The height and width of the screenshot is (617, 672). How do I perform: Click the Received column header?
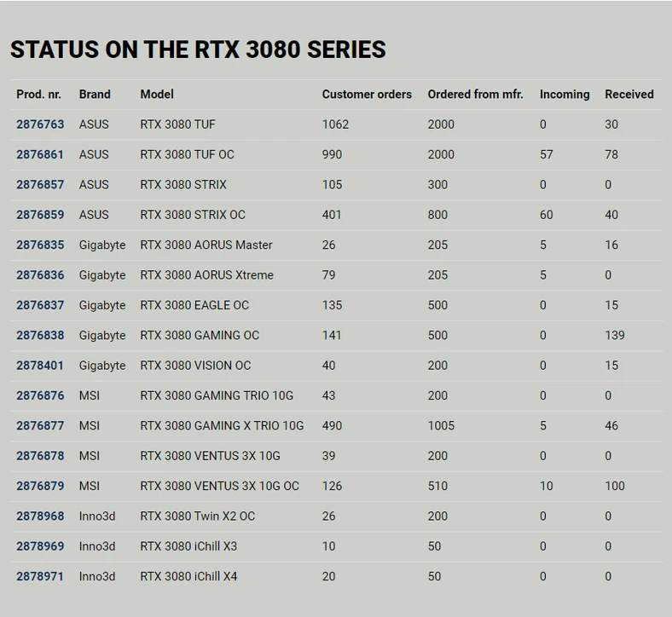[x=629, y=95]
